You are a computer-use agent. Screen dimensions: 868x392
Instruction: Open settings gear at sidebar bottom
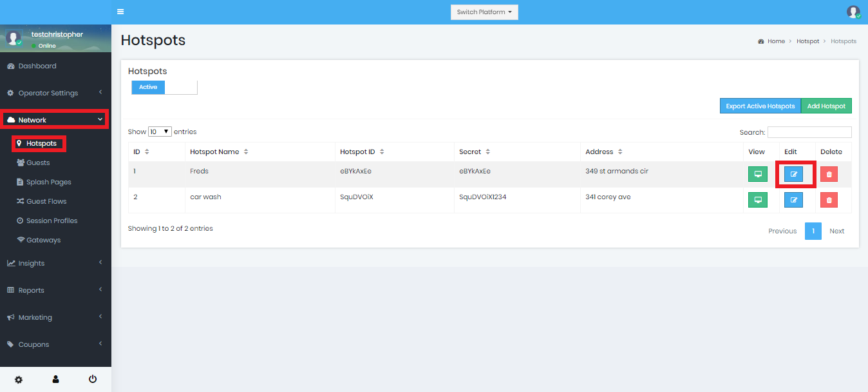point(19,380)
